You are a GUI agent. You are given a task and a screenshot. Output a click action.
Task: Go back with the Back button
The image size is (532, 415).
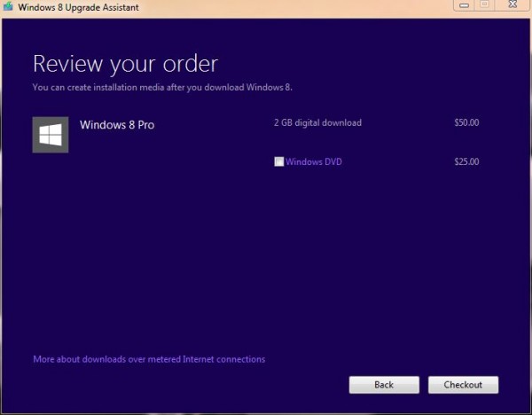click(x=384, y=385)
